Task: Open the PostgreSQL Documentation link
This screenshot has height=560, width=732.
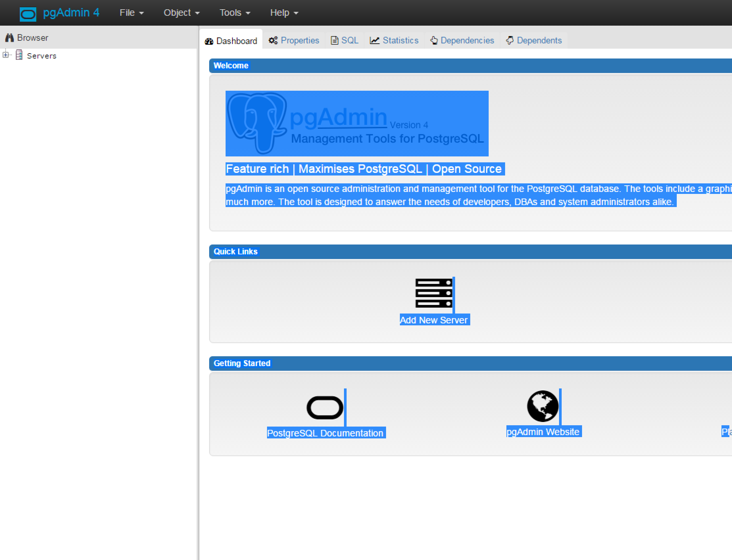Action: pos(325,433)
